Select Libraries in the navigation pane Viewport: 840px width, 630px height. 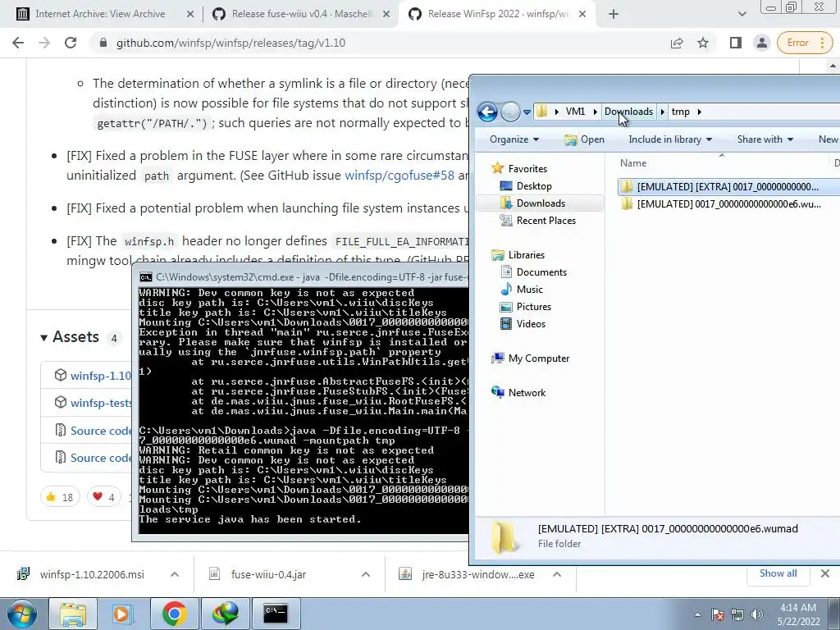point(526,255)
